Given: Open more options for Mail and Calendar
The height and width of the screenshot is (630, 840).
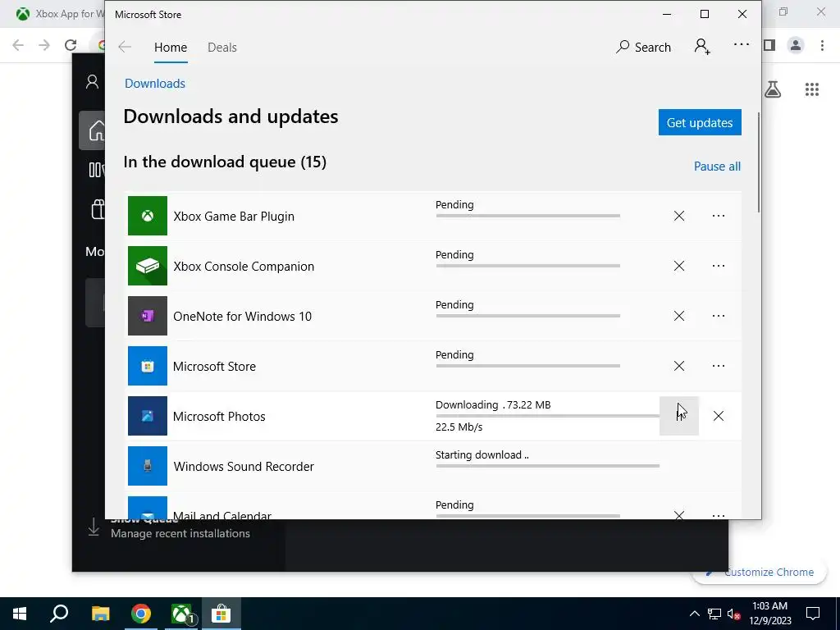Looking at the screenshot, I should [x=719, y=515].
